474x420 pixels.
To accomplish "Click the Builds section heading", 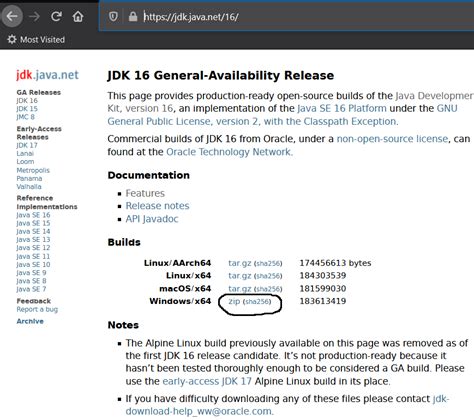I will 124,242.
